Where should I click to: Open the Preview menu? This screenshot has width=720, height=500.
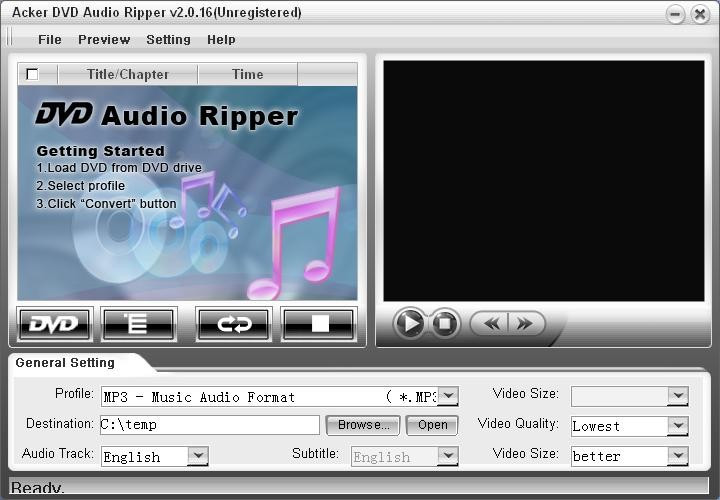tap(104, 40)
